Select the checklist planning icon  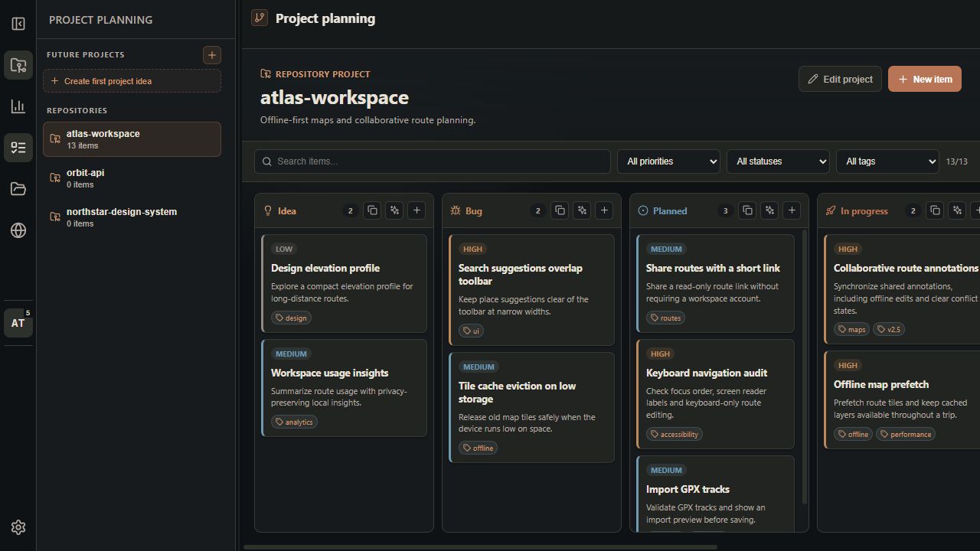coord(18,148)
